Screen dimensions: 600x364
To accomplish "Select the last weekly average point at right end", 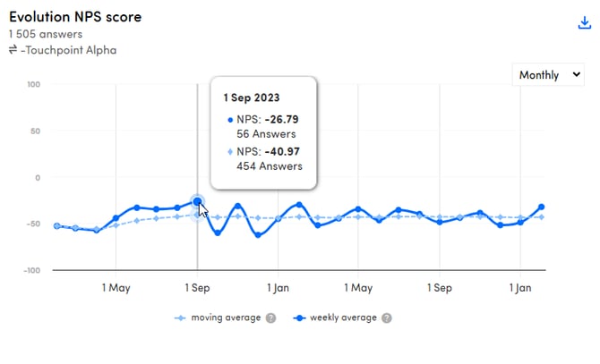I will 541,207.
